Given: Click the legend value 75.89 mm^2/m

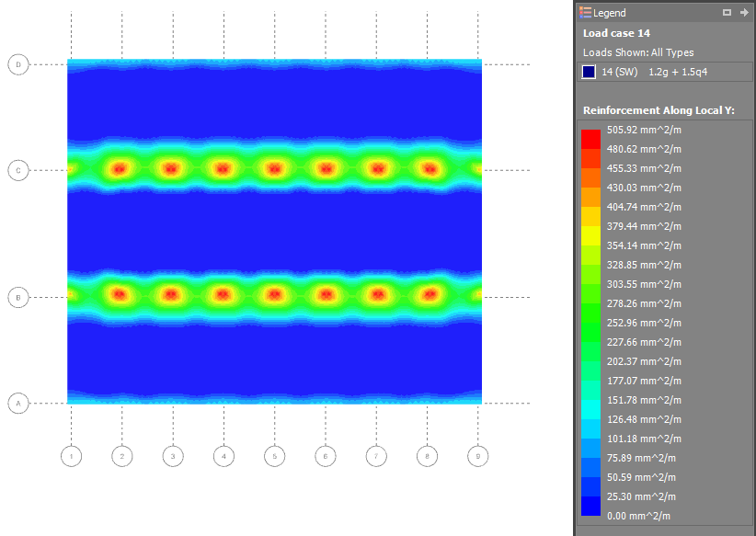Looking at the screenshot, I should (641, 458).
